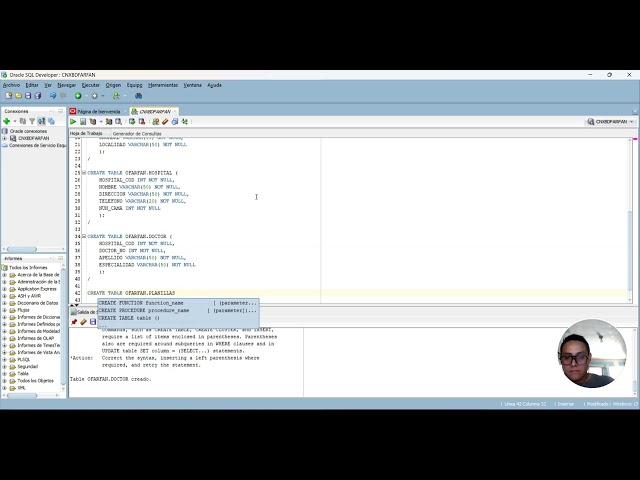Open dropdown arrow next to New Connection plus
The width and height of the screenshot is (640, 480).
[15, 121]
